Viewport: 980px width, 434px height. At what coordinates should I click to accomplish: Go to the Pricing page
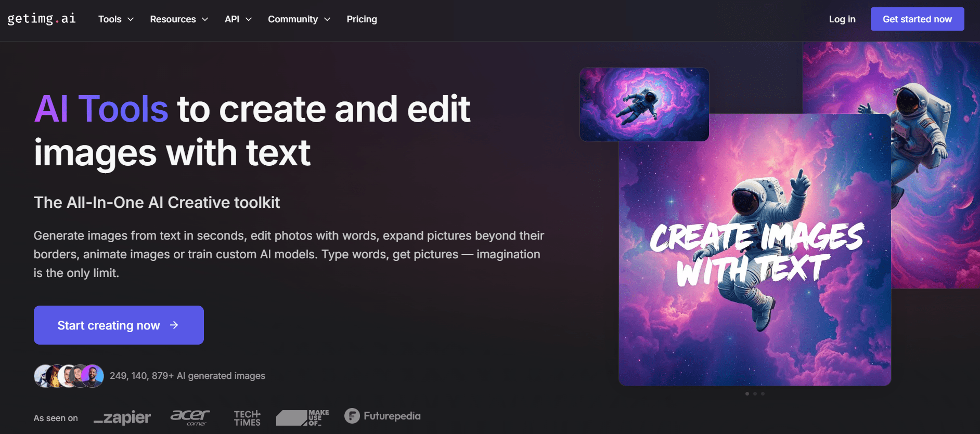[x=362, y=19]
